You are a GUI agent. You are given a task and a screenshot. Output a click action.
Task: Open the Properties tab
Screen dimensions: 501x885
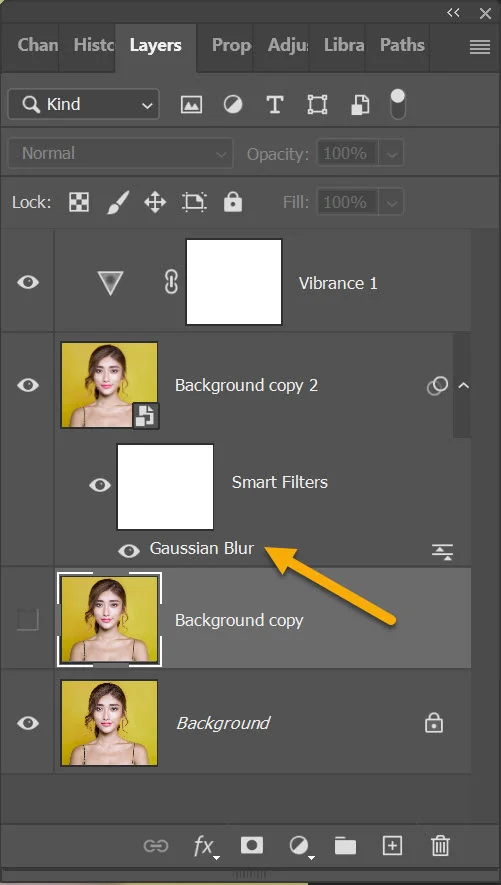pos(231,45)
